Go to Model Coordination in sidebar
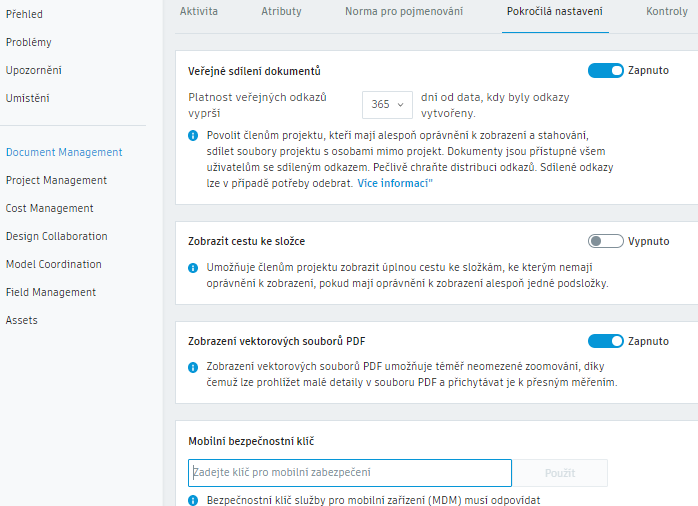This screenshot has width=698, height=506. click(53, 264)
